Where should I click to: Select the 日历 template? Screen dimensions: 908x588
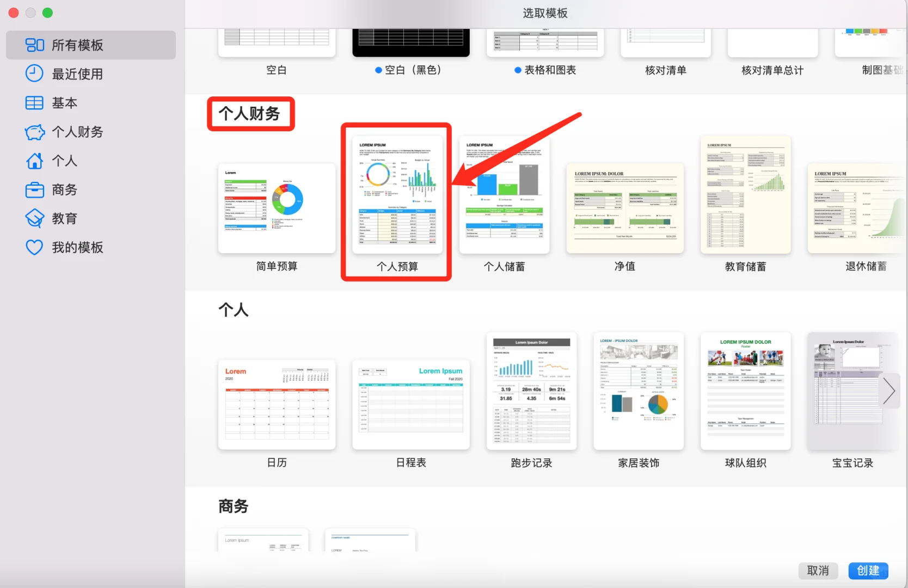[276, 404]
